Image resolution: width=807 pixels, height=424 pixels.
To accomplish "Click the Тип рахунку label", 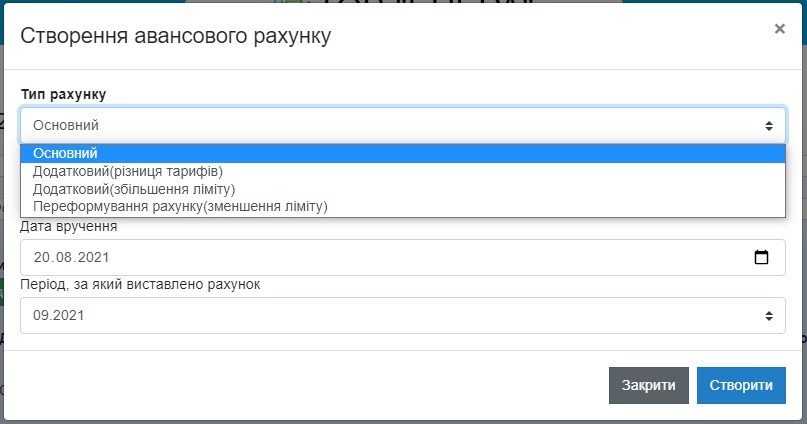I will pyautogui.click(x=63, y=94).
